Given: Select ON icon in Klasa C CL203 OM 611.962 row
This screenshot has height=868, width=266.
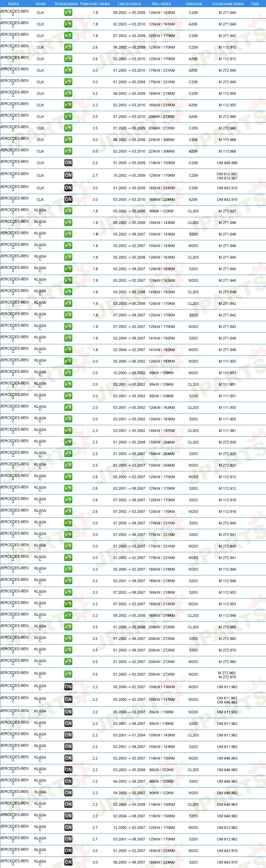Looking at the screenshot, I should 68,735.
